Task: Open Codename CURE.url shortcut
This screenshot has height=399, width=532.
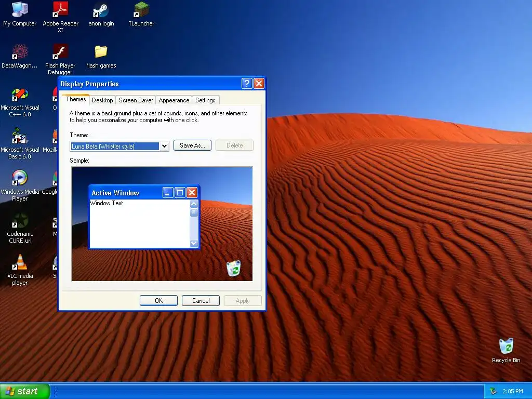Action: pyautogui.click(x=20, y=228)
